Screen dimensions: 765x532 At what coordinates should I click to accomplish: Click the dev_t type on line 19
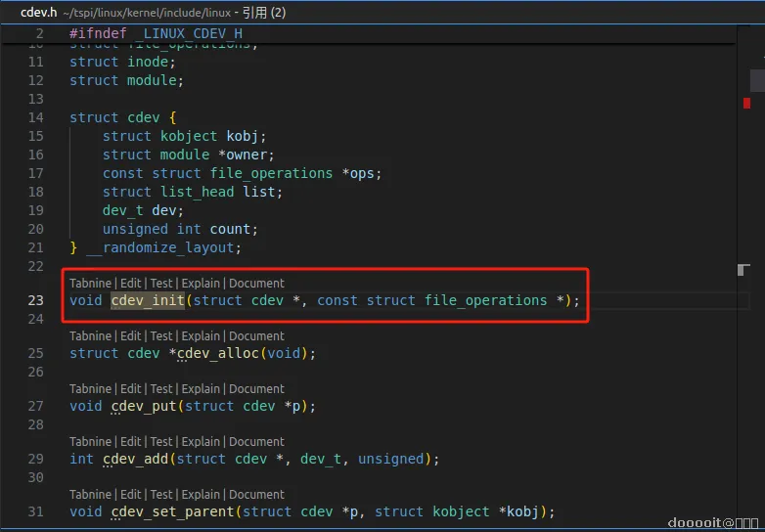click(123, 210)
